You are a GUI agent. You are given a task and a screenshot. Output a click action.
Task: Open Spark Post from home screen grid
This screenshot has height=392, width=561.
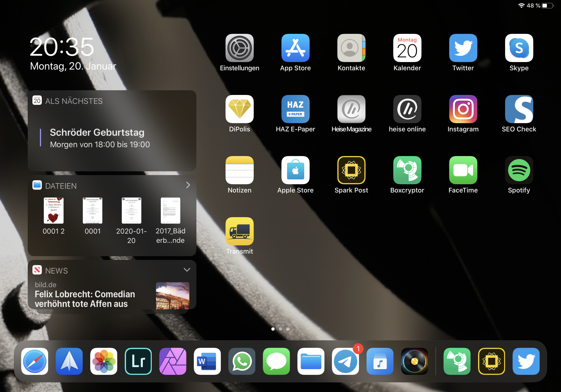click(351, 170)
